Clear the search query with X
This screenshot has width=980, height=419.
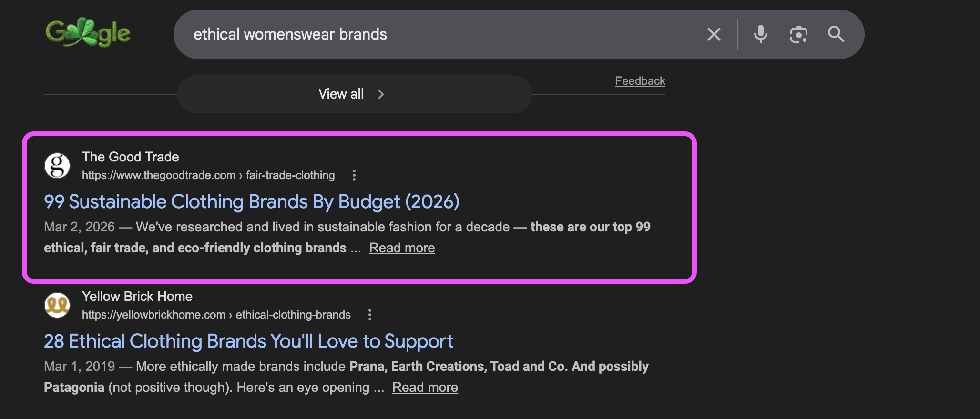pyautogui.click(x=714, y=34)
